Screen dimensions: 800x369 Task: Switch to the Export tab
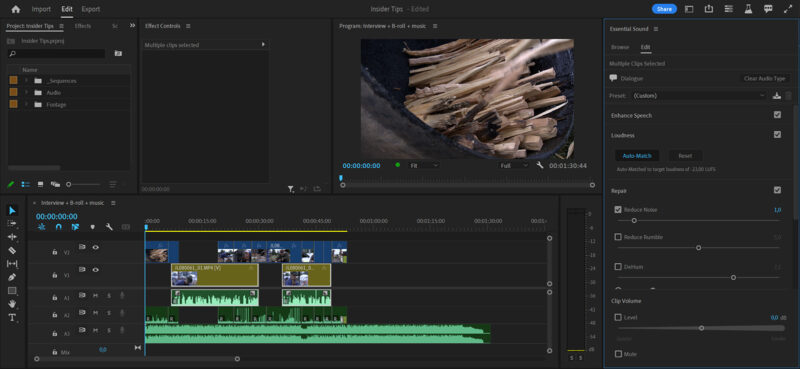click(91, 9)
